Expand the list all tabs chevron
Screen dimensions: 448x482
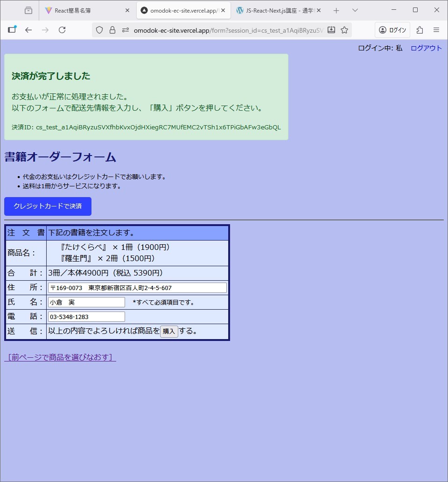[x=355, y=10]
